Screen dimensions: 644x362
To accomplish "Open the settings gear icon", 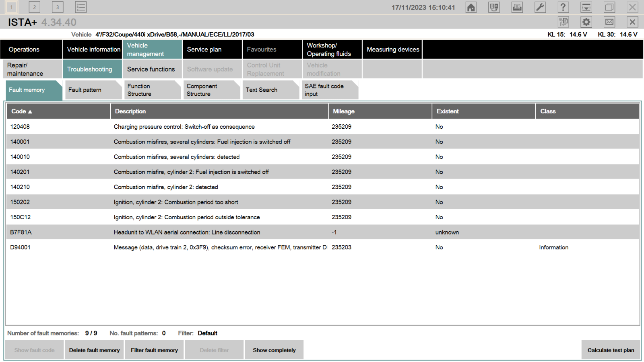I will pos(586,22).
